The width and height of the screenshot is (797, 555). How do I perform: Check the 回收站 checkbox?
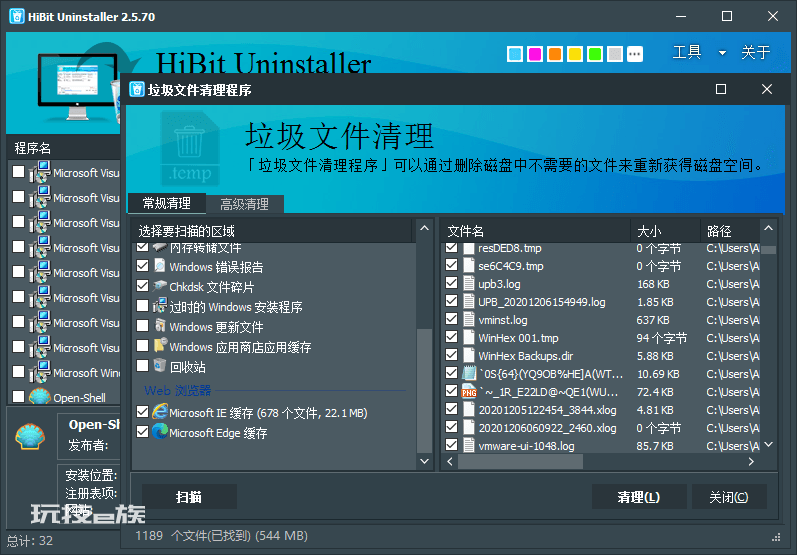(142, 366)
